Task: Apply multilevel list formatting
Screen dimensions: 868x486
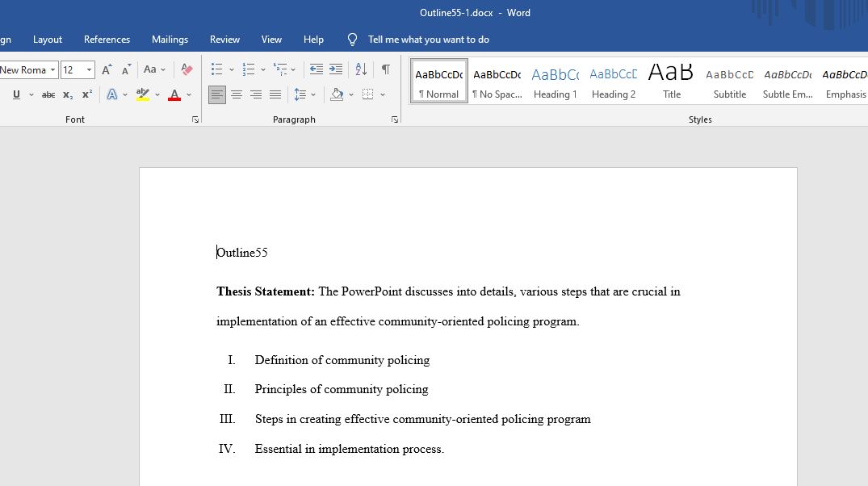Action: (281, 69)
